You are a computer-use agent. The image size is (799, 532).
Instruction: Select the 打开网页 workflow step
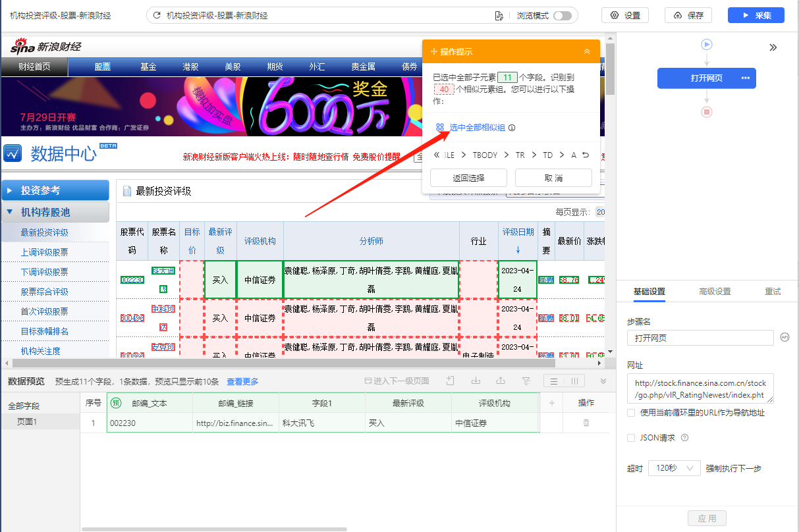(x=707, y=78)
